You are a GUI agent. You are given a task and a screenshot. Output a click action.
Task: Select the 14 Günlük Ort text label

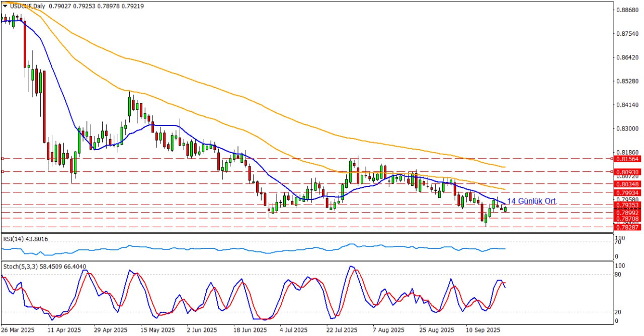pyautogui.click(x=531, y=201)
